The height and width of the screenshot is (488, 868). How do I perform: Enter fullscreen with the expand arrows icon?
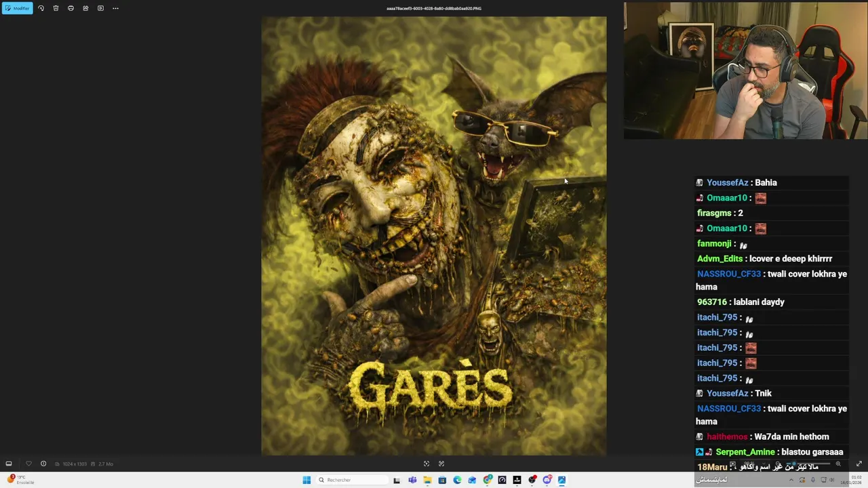859,464
